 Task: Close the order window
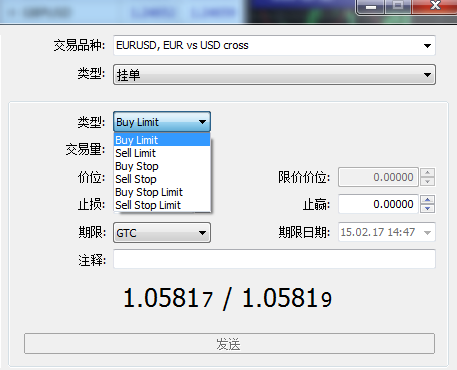[x=435, y=6]
